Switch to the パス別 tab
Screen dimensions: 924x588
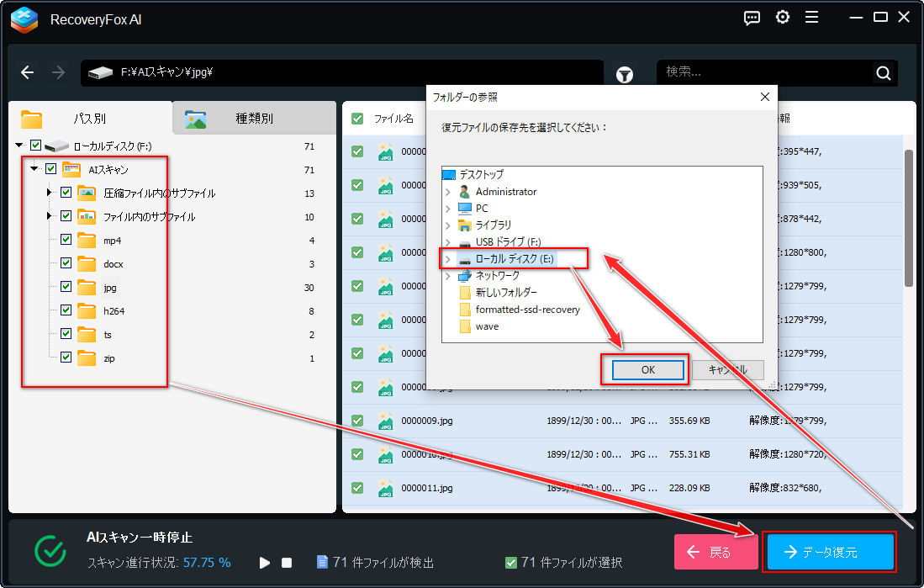[x=90, y=118]
